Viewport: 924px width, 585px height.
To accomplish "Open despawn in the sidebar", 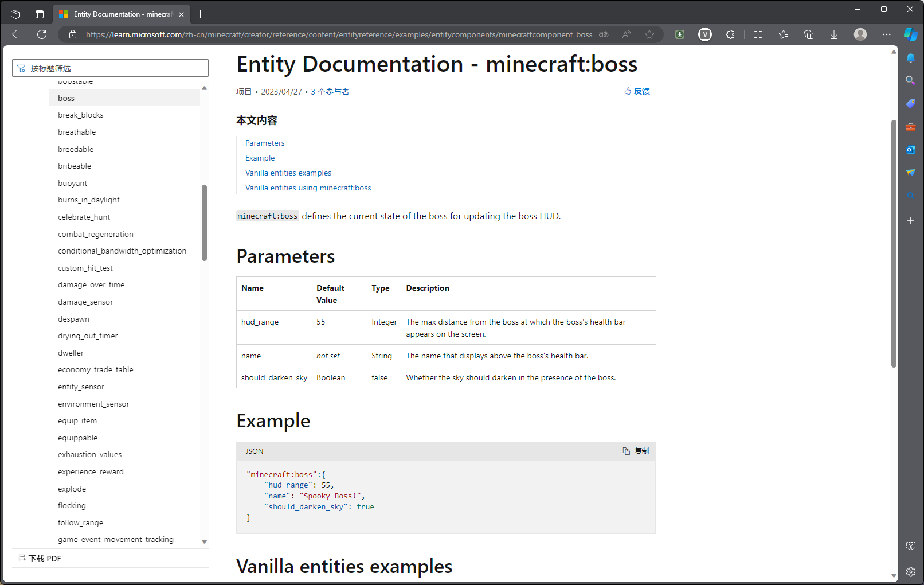I will (73, 319).
